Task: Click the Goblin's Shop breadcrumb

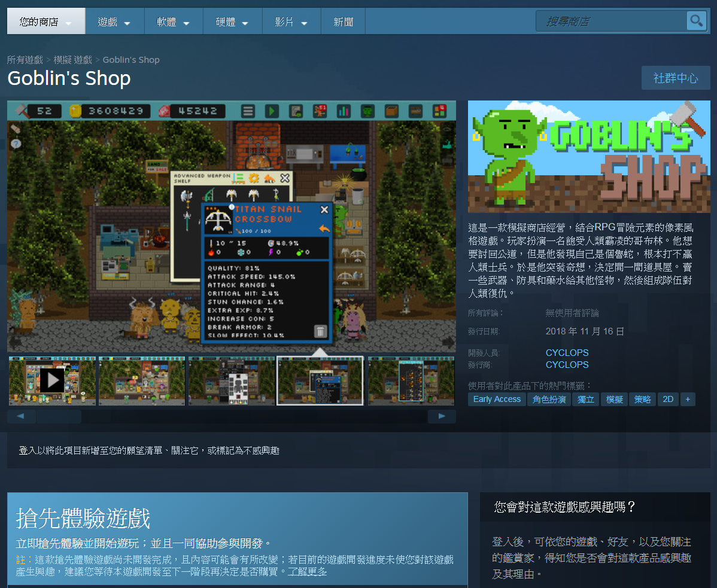Action: (131, 60)
